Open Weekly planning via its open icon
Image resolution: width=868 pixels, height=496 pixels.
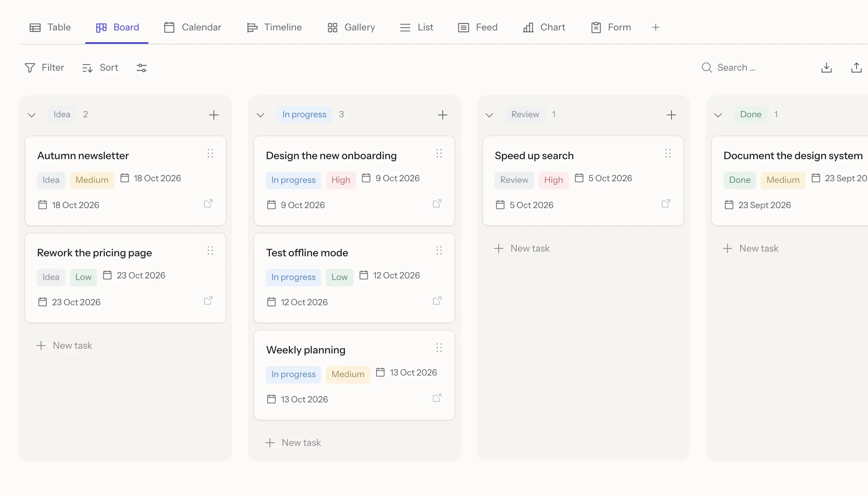tap(437, 398)
